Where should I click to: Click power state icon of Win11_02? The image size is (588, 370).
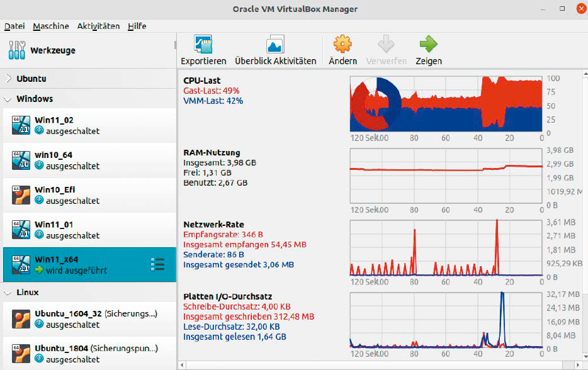click(39, 130)
